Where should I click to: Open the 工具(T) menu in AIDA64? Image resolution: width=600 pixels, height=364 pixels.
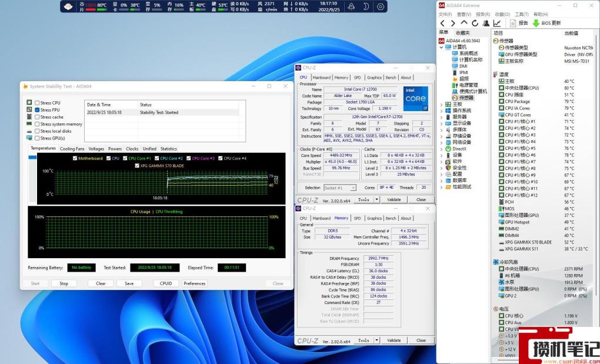tap(521, 15)
